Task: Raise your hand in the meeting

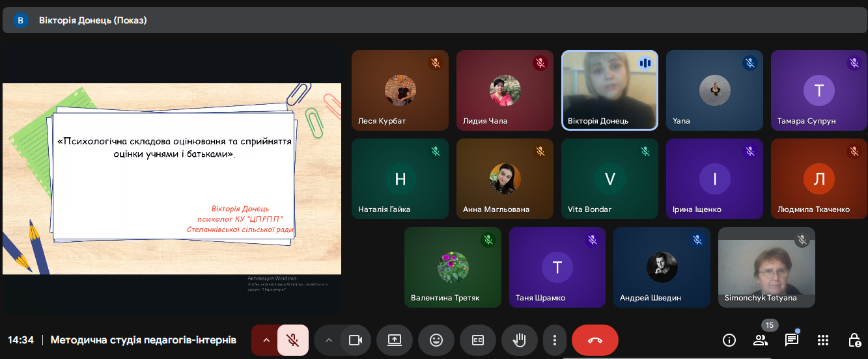Action: pos(520,340)
